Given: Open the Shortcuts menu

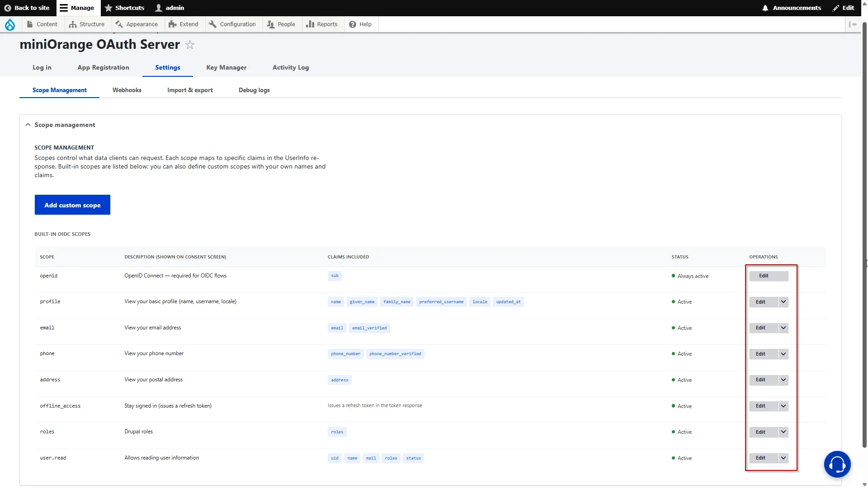Looking at the screenshot, I should pyautogui.click(x=125, y=8).
